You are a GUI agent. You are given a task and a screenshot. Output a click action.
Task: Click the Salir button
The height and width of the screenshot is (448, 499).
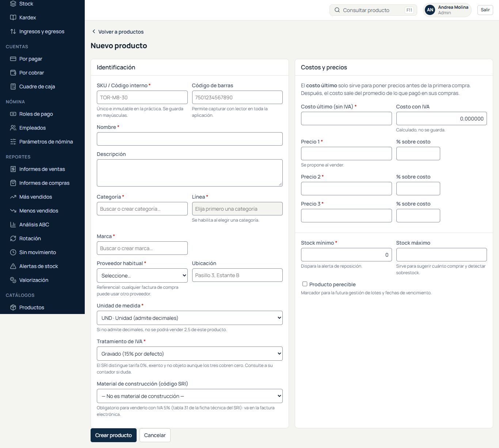coord(485,10)
